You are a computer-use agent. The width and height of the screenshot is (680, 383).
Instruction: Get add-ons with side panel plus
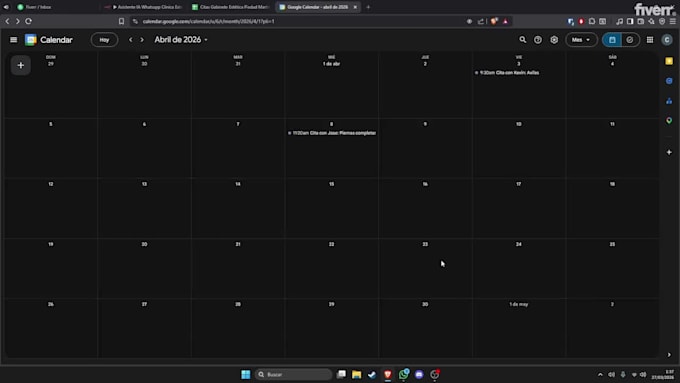point(669,152)
